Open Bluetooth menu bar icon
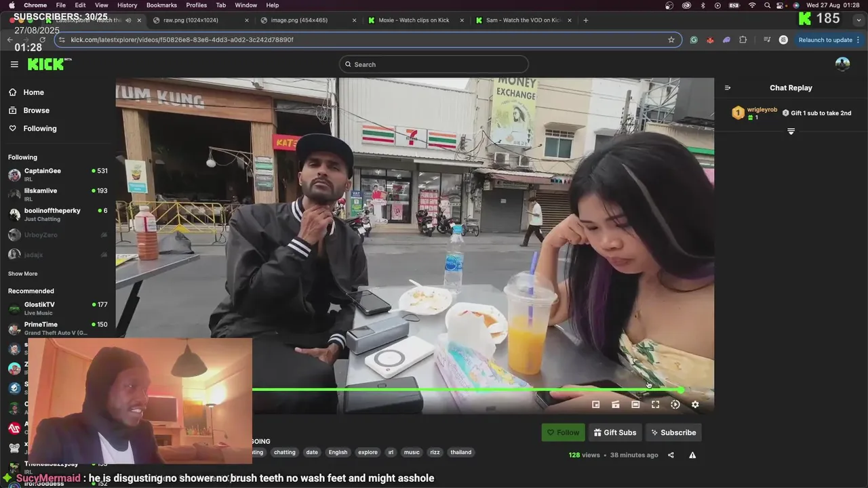Screen dimensions: 868x488 pos(703,5)
